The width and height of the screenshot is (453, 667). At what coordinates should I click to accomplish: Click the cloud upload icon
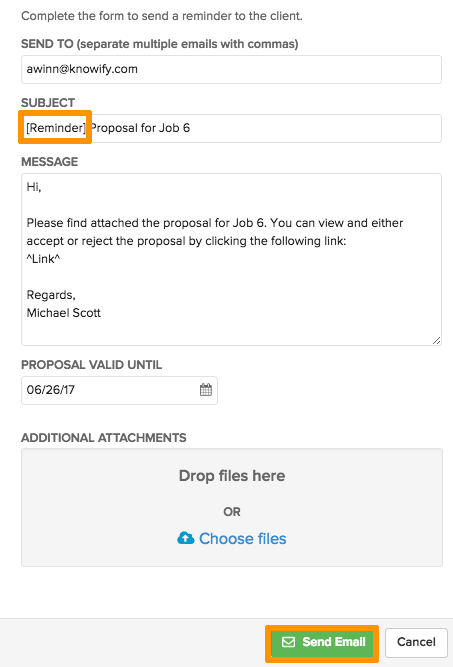[186, 538]
